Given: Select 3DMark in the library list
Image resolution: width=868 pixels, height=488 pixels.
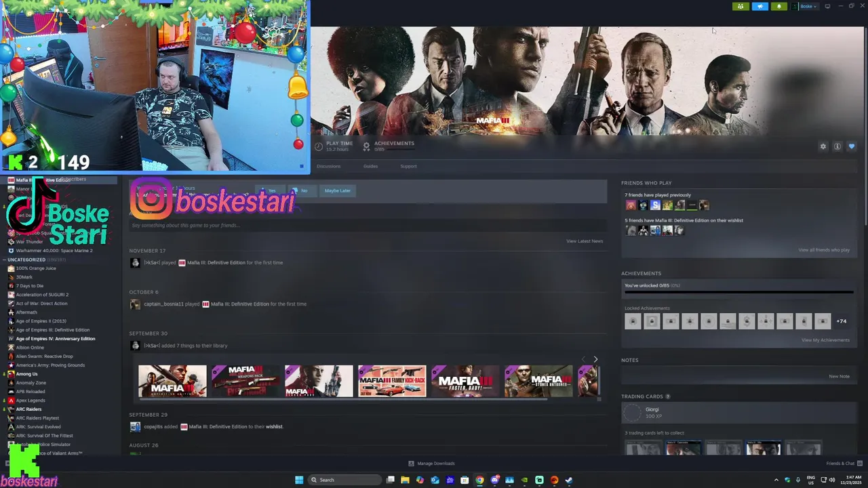Looking at the screenshot, I should click(24, 277).
